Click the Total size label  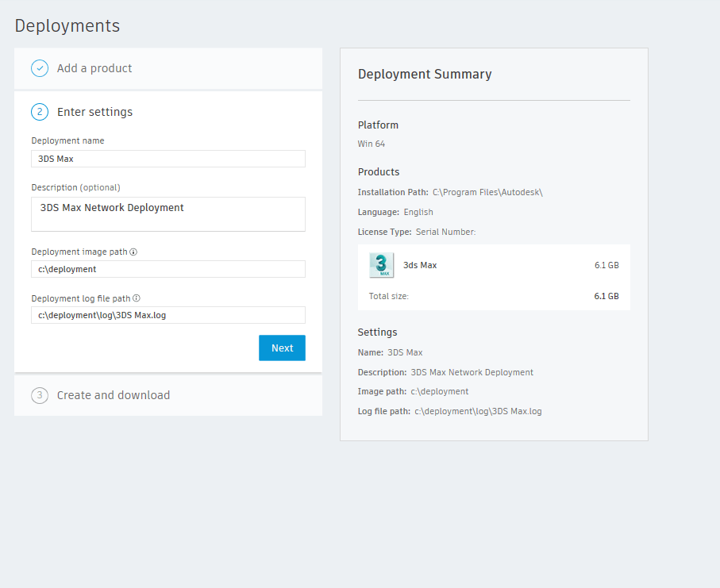click(x=388, y=297)
